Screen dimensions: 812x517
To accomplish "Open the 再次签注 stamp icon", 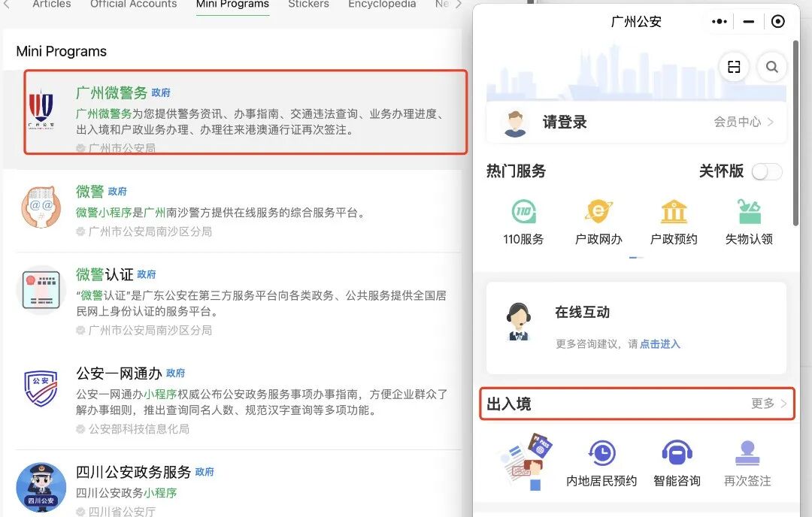I will [x=747, y=453].
